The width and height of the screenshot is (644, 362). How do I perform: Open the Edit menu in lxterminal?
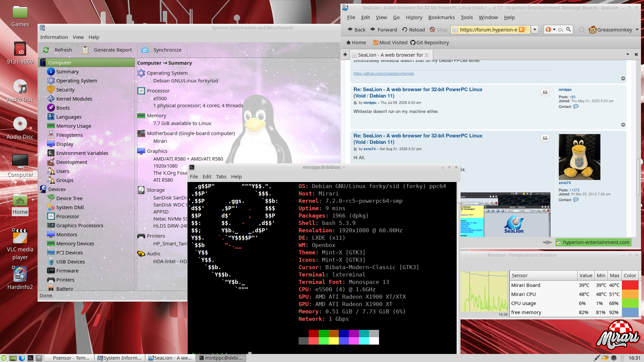coord(207,177)
